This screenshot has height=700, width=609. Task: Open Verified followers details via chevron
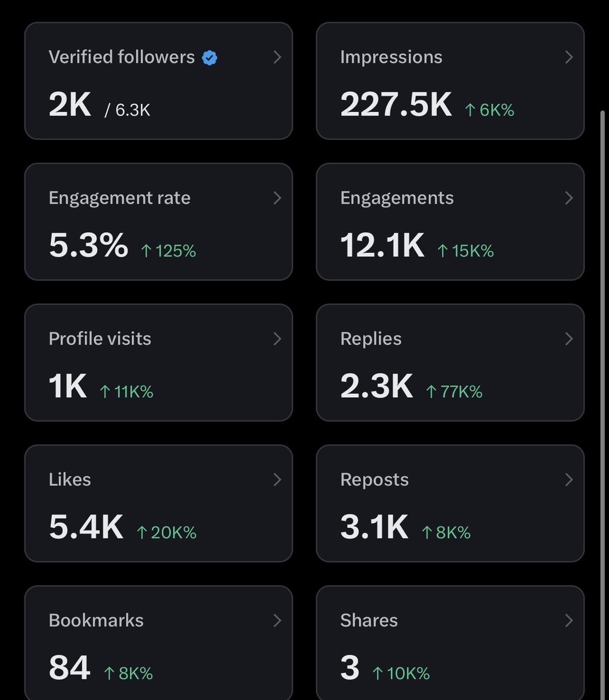click(x=277, y=57)
